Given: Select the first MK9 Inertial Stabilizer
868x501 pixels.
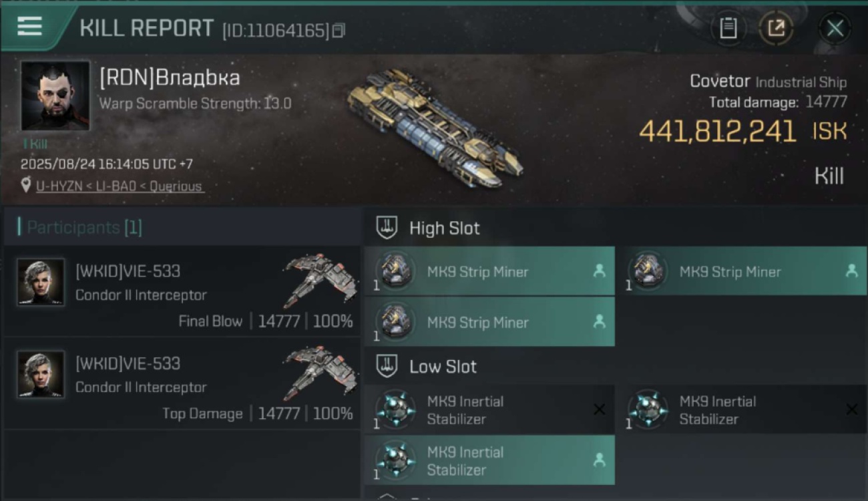Looking at the screenshot, I should pyautogui.click(x=489, y=409).
